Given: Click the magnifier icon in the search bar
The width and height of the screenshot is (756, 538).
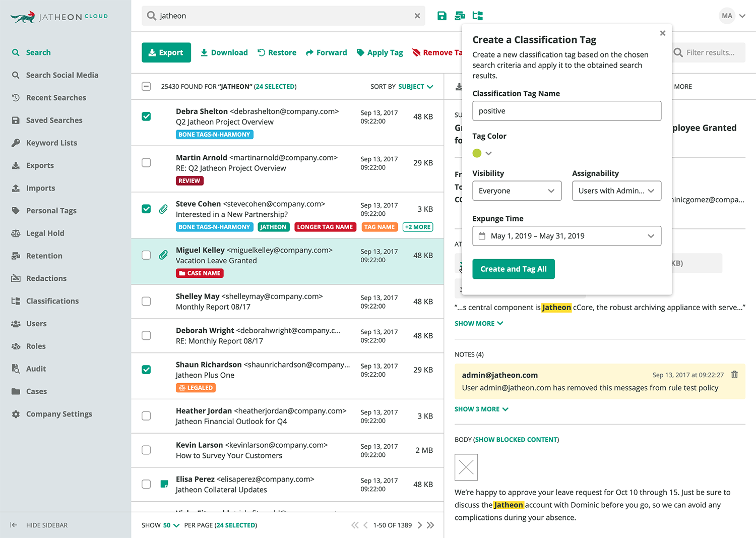Looking at the screenshot, I should tap(151, 16).
